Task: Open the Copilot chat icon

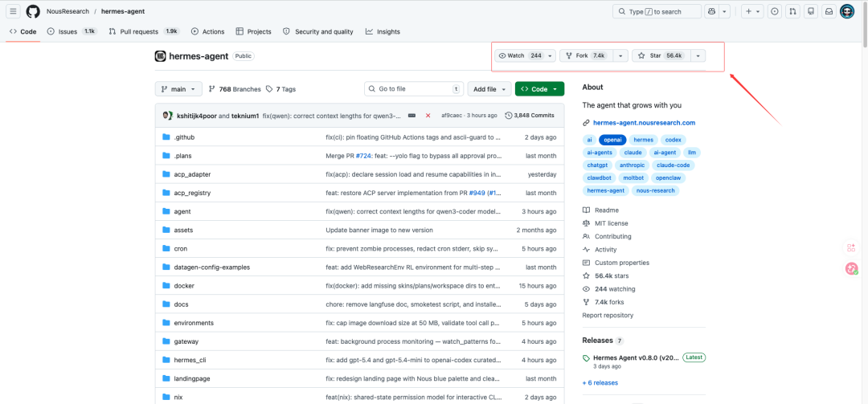Action: tap(711, 11)
